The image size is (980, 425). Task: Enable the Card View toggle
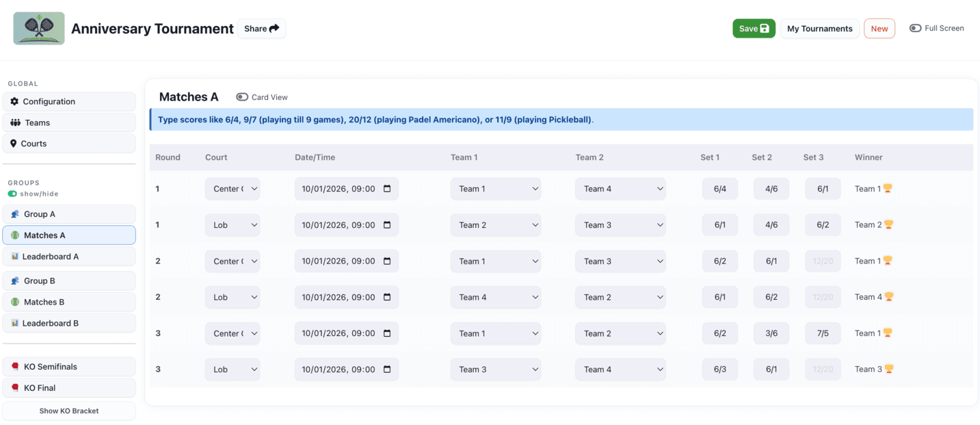click(242, 97)
